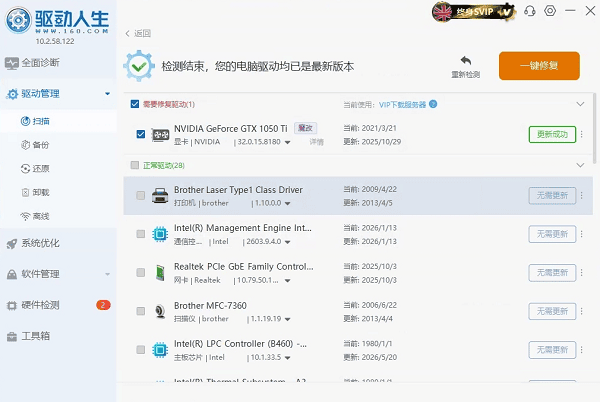
Task: Open NVIDIA version 32.0.15.8180 dropdown
Action: tap(287, 143)
